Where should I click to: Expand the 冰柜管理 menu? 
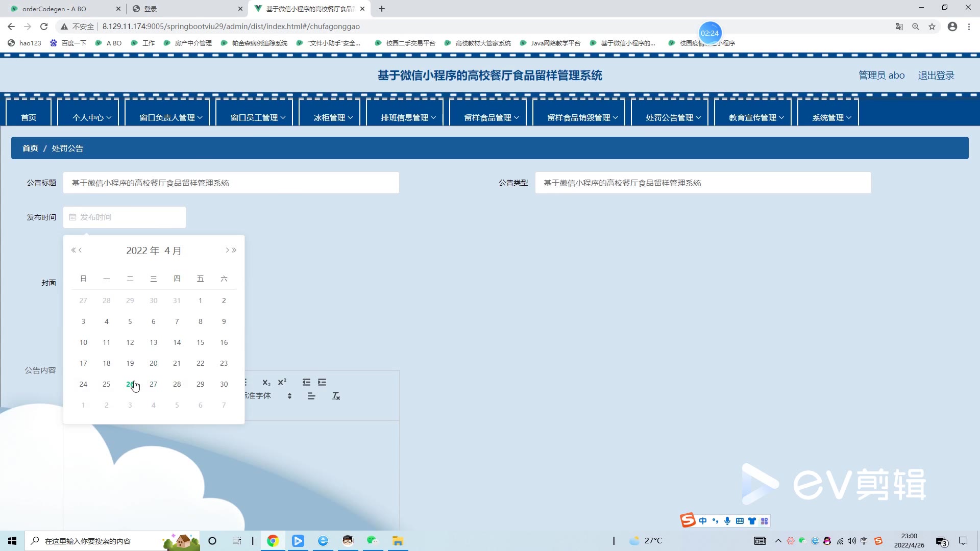point(333,117)
